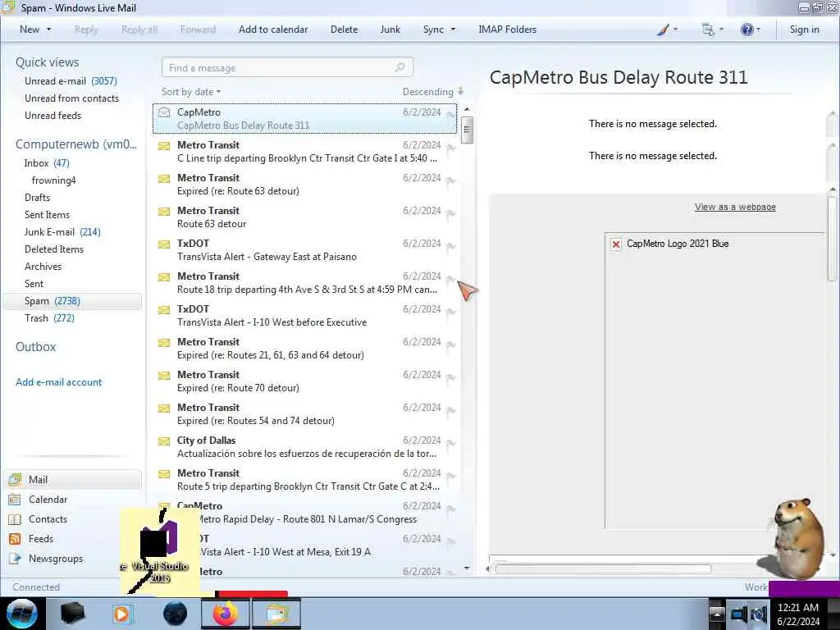The image size is (840, 630).
Task: Open the Menus icon dropdown
Action: point(713,30)
